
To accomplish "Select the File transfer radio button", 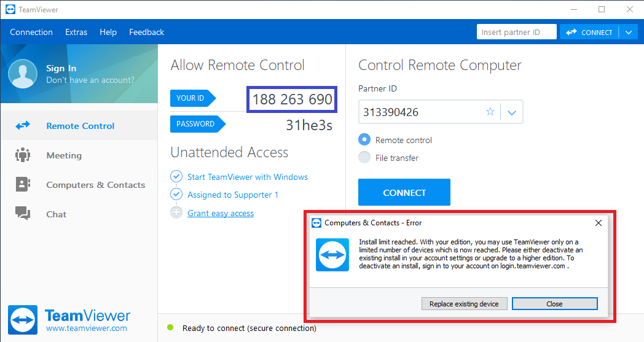I will 364,157.
